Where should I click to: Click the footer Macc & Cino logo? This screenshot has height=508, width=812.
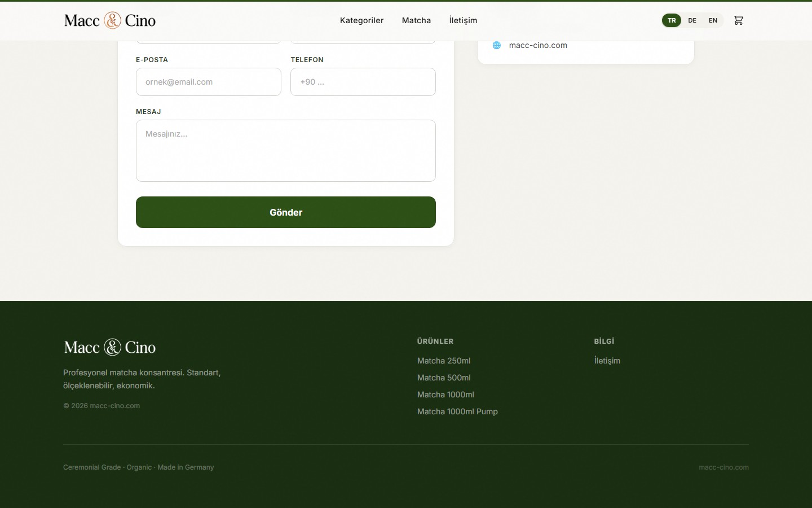[110, 347]
